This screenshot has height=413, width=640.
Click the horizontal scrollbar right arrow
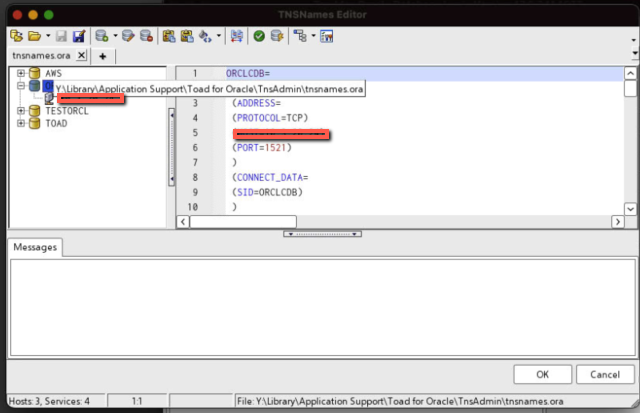click(618, 222)
